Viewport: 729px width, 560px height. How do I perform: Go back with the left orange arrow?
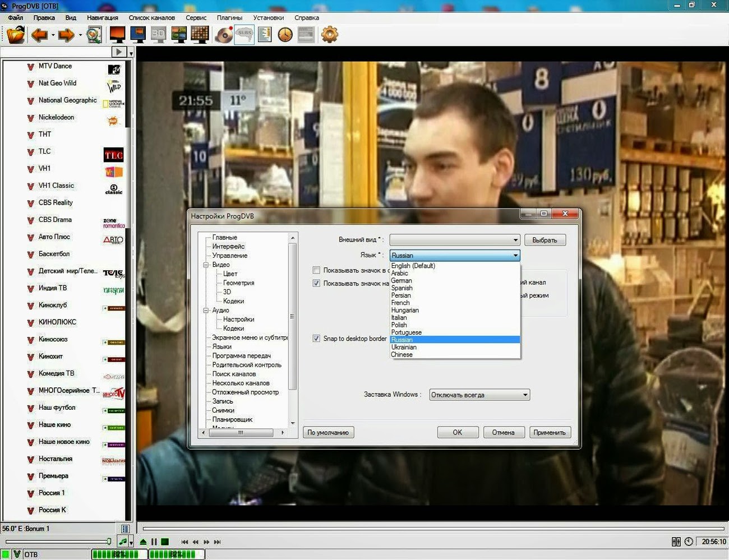(39, 35)
